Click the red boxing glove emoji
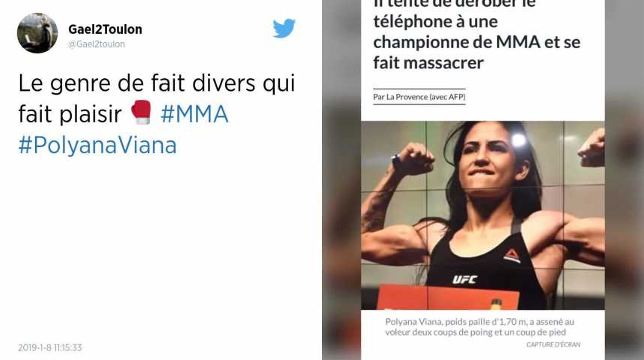The image size is (644, 360). click(141, 112)
